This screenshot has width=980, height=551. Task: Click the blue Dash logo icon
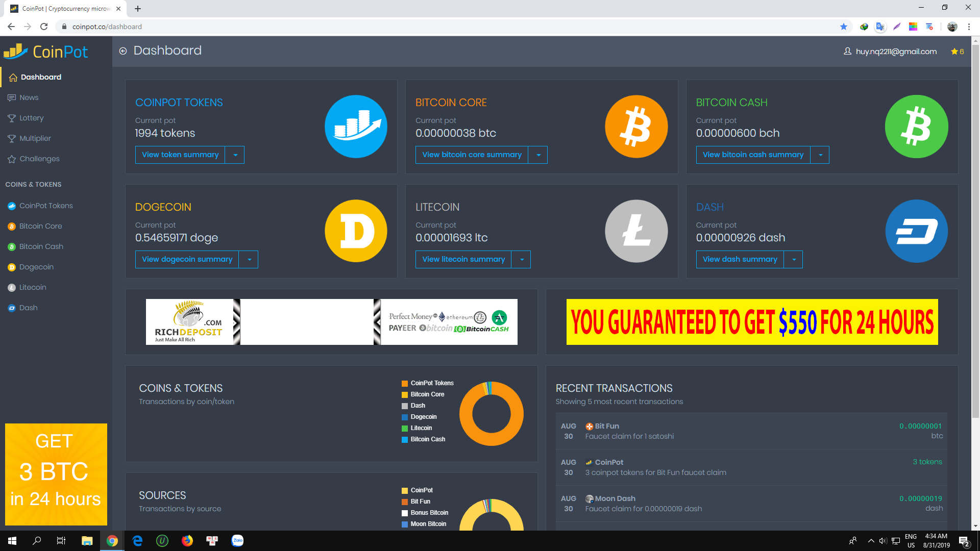click(x=916, y=231)
